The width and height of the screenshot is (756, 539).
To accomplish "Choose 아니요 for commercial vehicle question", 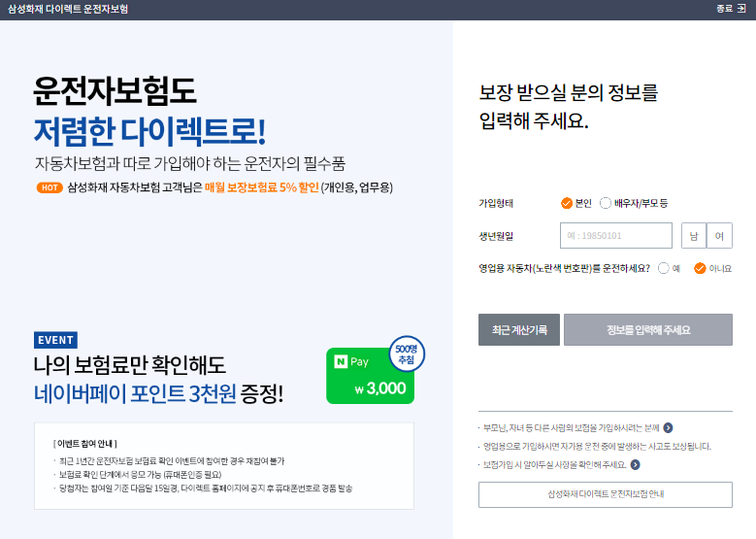I will pyautogui.click(x=700, y=268).
